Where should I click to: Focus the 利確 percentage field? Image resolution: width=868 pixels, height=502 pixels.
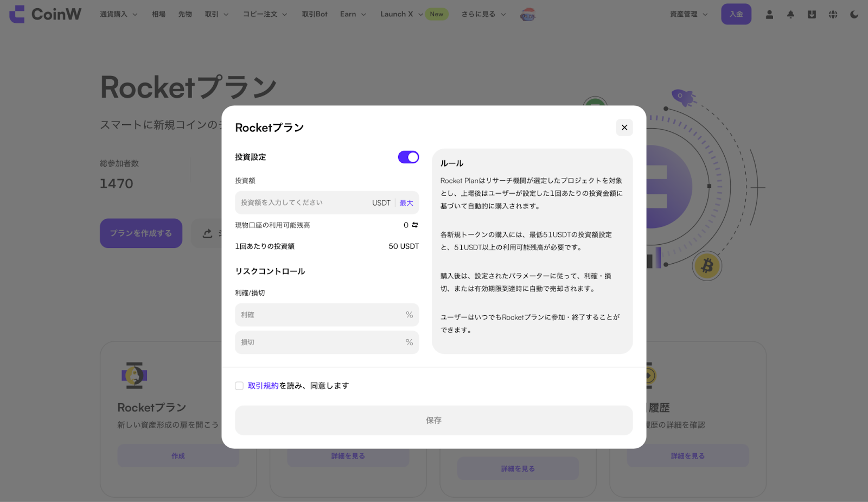[320, 315]
